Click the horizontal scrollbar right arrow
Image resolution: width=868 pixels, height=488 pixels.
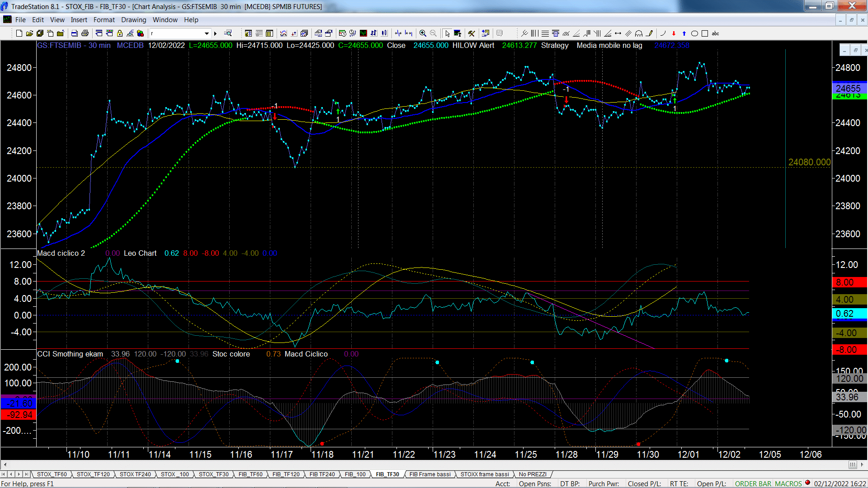[863, 465]
